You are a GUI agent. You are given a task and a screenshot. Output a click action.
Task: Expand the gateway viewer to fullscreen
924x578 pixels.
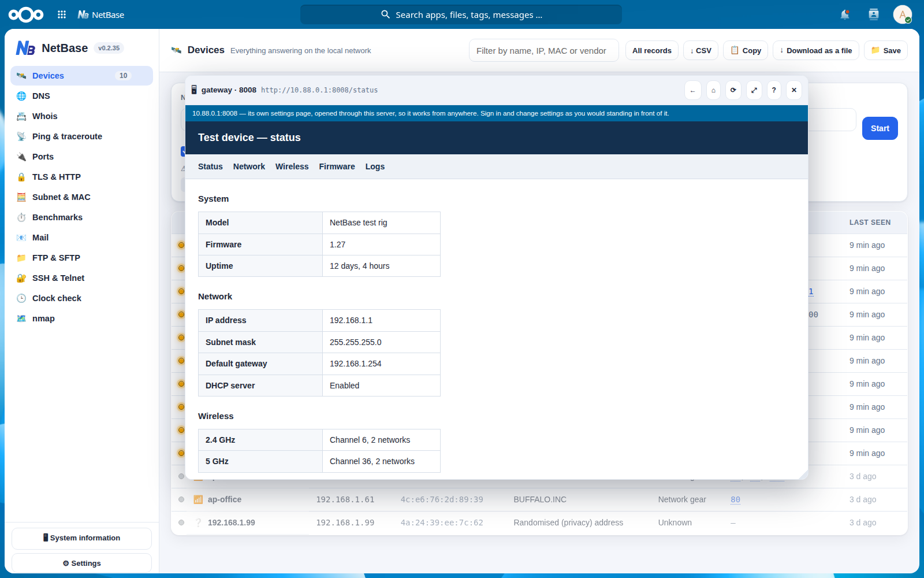coord(754,90)
